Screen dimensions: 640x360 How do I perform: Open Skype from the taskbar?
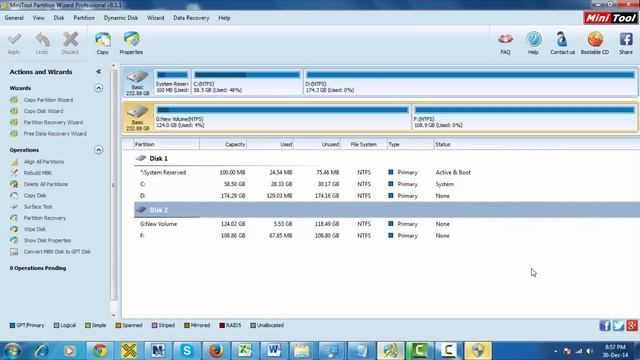point(187,351)
